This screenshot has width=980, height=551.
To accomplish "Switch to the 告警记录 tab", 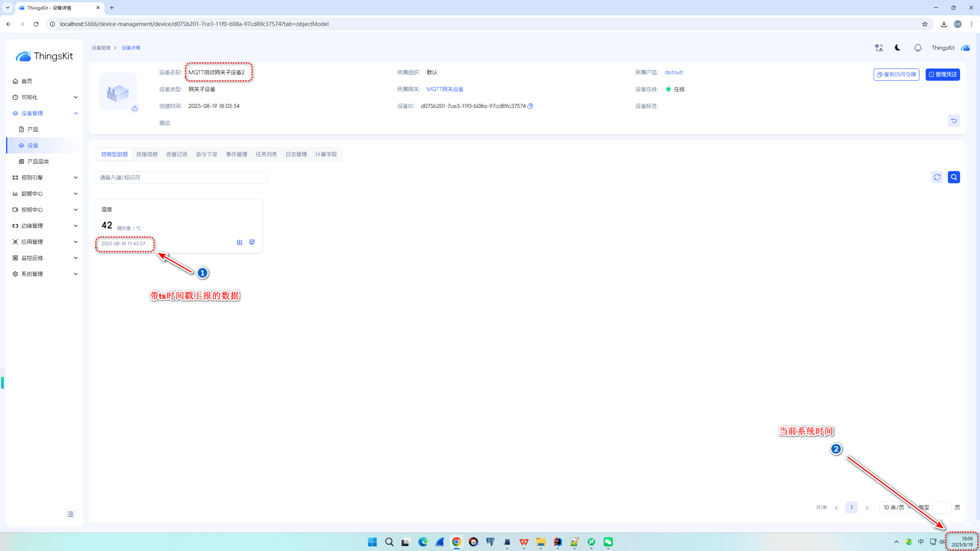I will click(177, 154).
